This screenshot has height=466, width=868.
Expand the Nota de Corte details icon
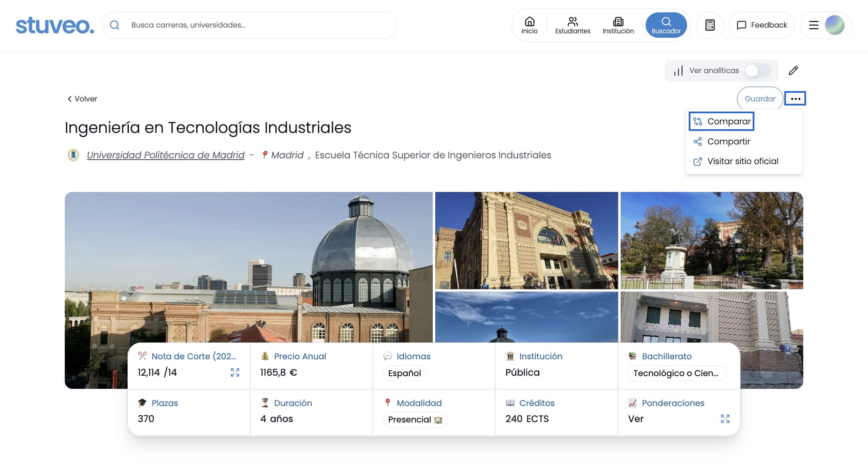tap(235, 373)
